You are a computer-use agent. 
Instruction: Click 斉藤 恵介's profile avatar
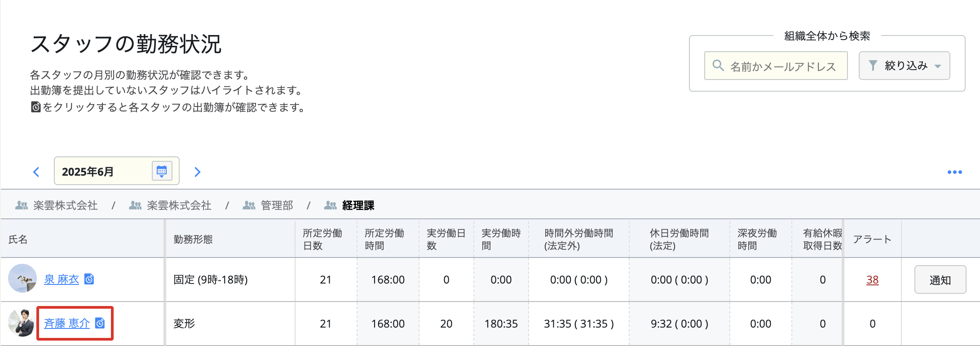point(22,323)
